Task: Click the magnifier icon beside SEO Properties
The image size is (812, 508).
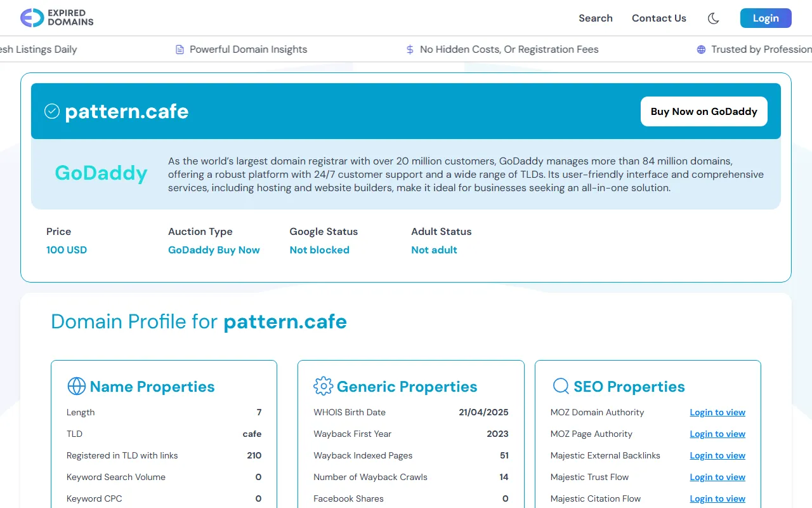Action: (561, 386)
